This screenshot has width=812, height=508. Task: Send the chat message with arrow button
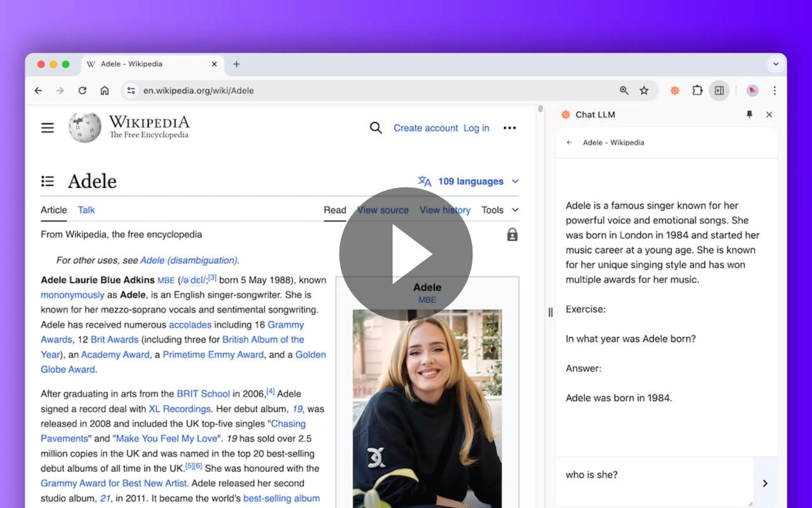click(765, 483)
